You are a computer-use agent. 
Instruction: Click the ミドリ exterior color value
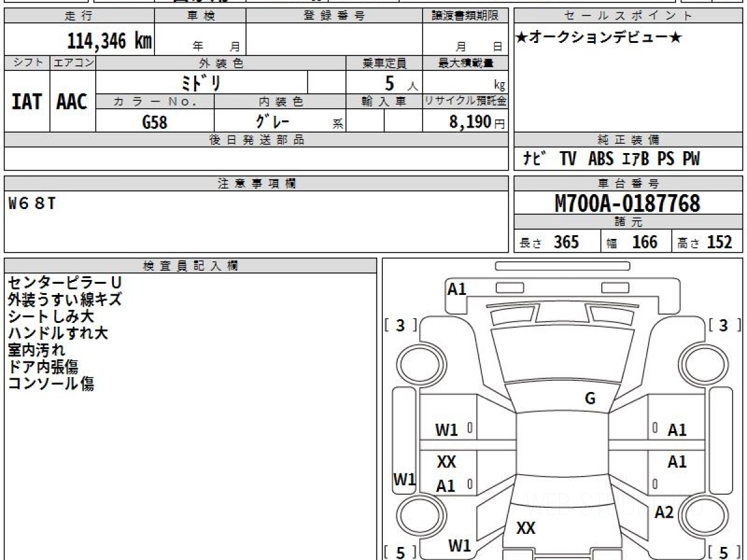point(200,83)
